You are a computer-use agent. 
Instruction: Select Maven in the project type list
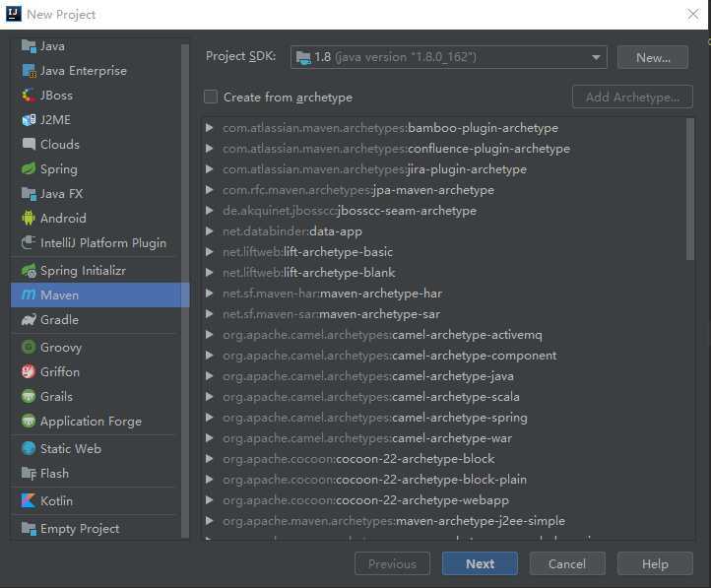click(99, 295)
